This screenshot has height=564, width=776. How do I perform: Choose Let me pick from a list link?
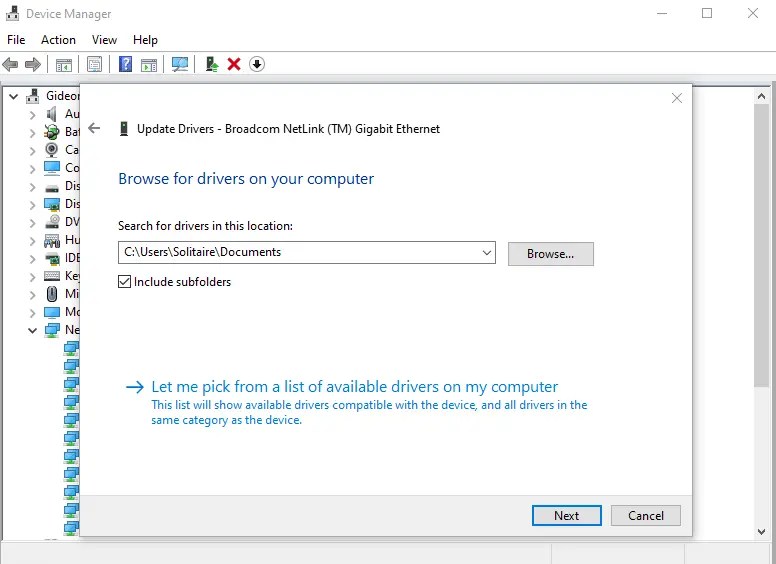click(354, 386)
